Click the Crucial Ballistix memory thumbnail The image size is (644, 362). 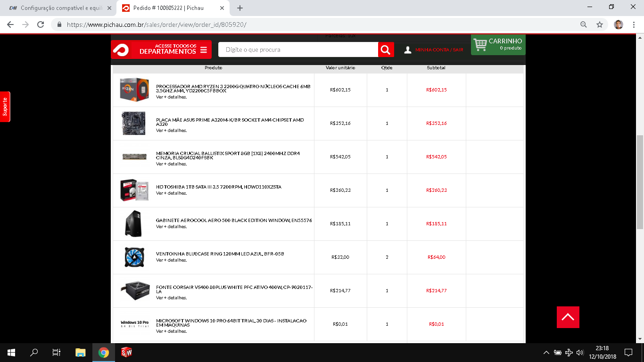pos(134,156)
